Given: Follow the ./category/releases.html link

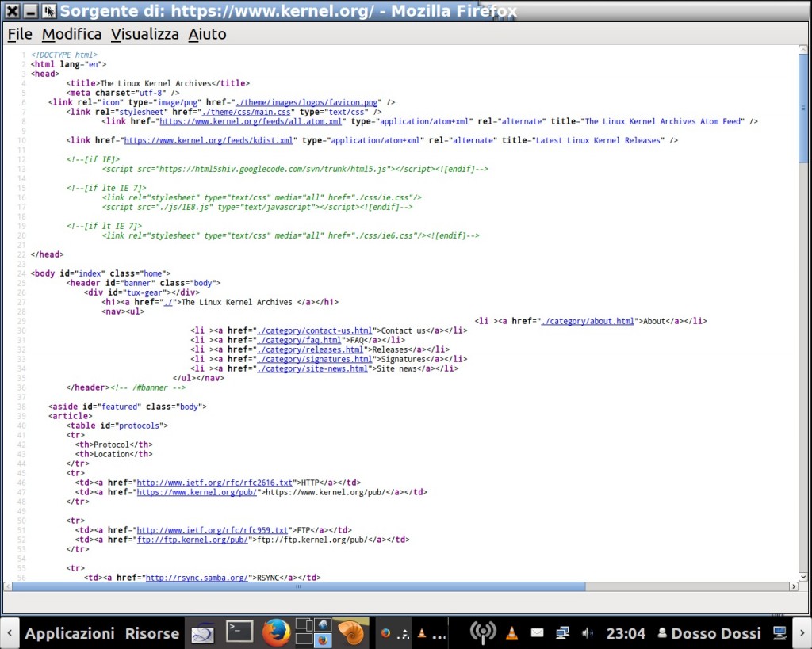Looking at the screenshot, I should pyautogui.click(x=310, y=350).
